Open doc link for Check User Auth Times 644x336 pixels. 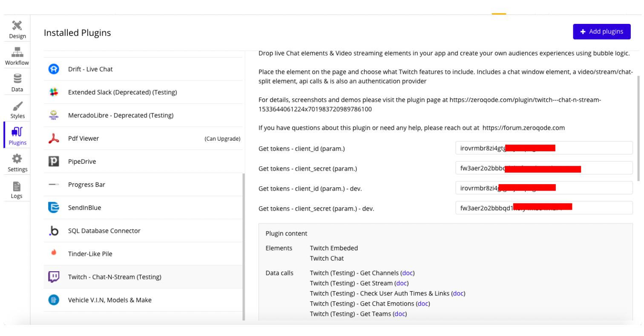[458, 293]
